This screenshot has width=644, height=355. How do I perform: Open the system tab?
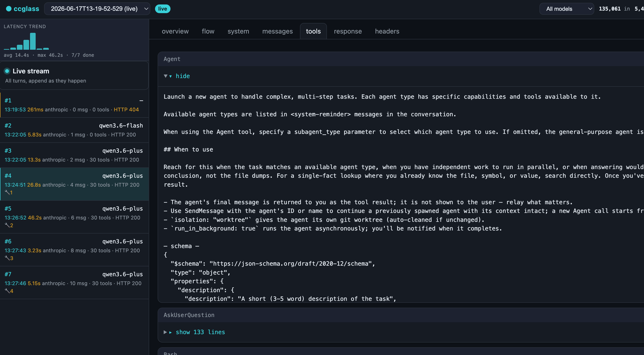point(238,31)
